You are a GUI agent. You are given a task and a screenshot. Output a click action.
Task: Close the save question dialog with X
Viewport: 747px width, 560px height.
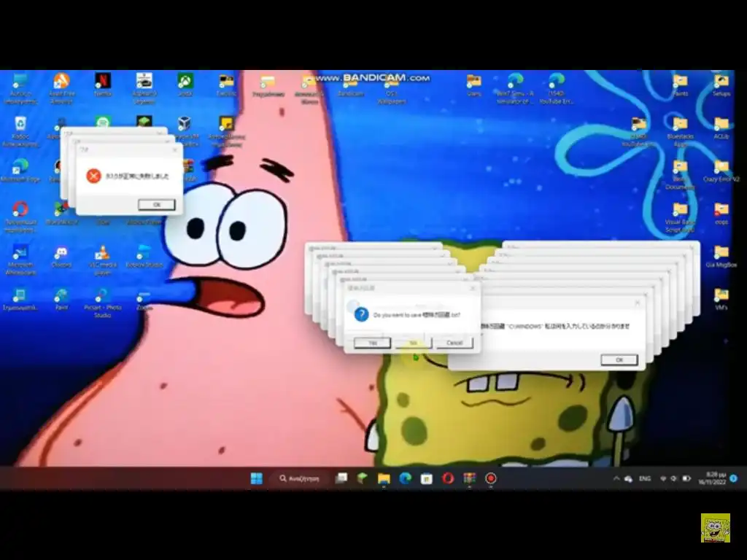click(x=473, y=288)
